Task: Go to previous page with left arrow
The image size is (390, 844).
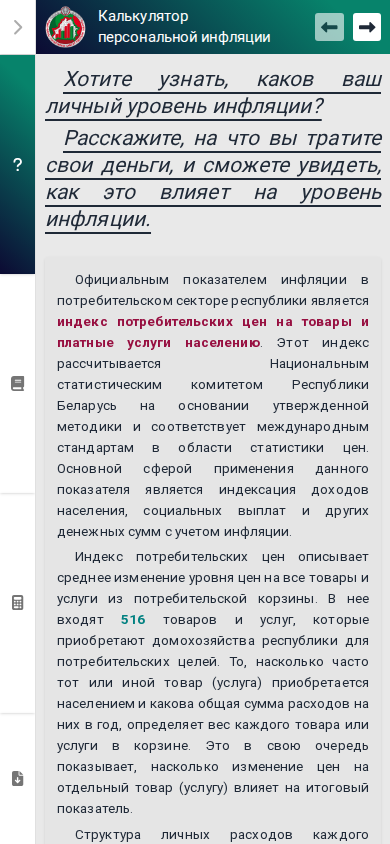Action: pos(329,27)
